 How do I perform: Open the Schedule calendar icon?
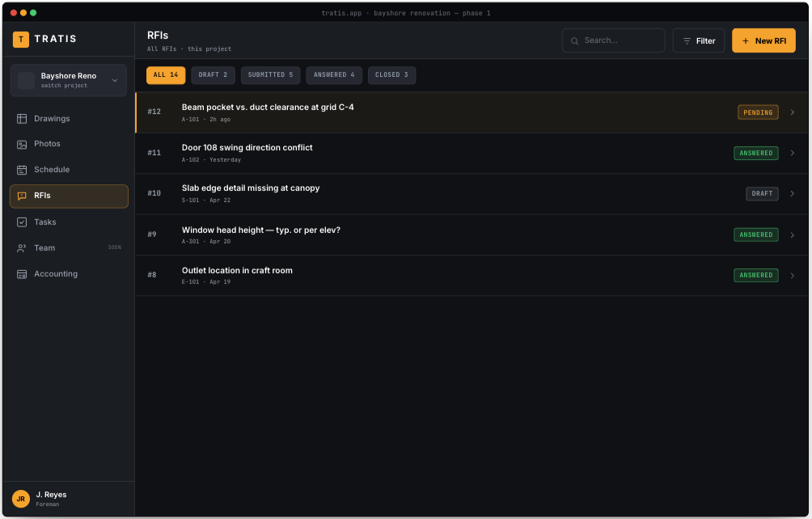pyautogui.click(x=22, y=170)
